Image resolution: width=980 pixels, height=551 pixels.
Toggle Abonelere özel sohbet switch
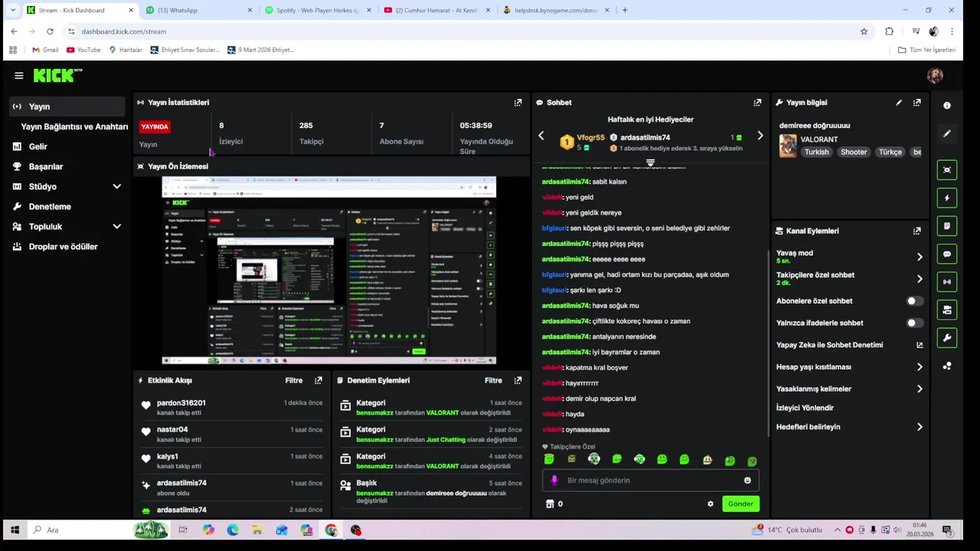915,301
